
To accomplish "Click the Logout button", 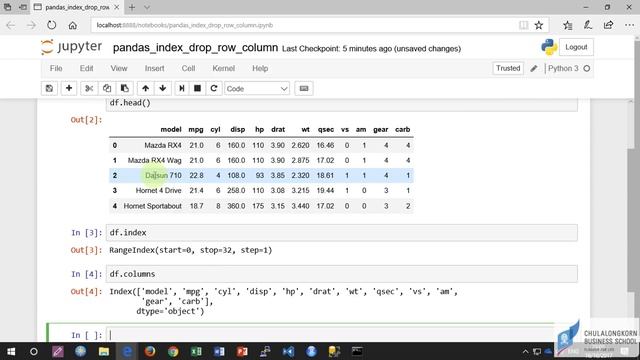I will [x=576, y=47].
